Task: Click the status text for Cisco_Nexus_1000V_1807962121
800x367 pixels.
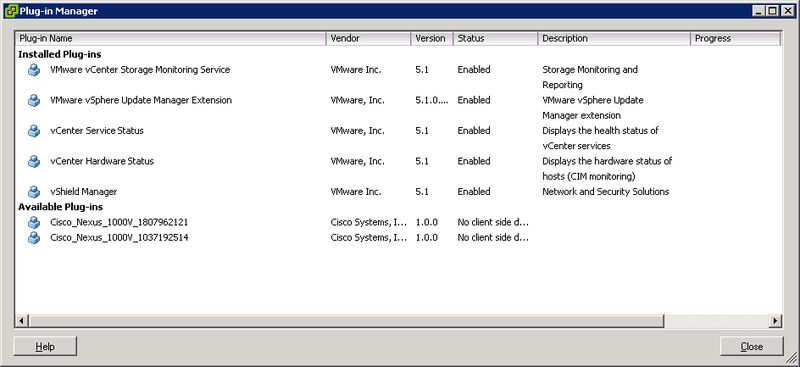Action: [493, 223]
